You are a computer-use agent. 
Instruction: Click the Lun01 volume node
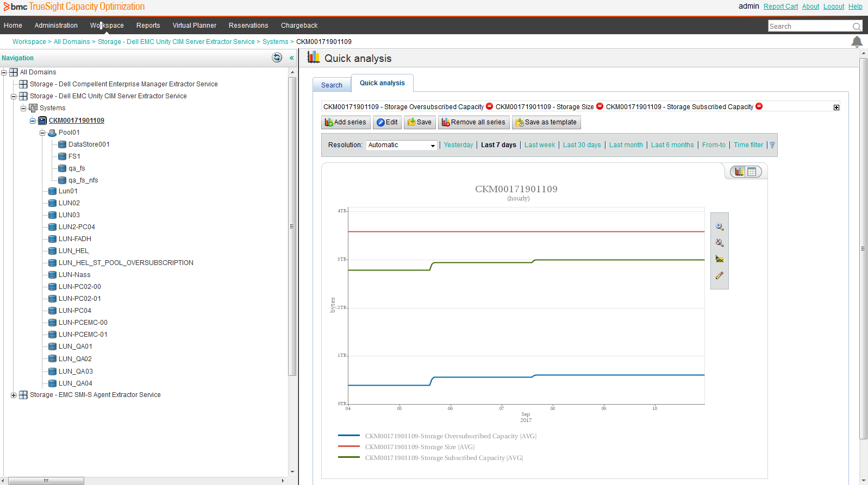(x=68, y=191)
